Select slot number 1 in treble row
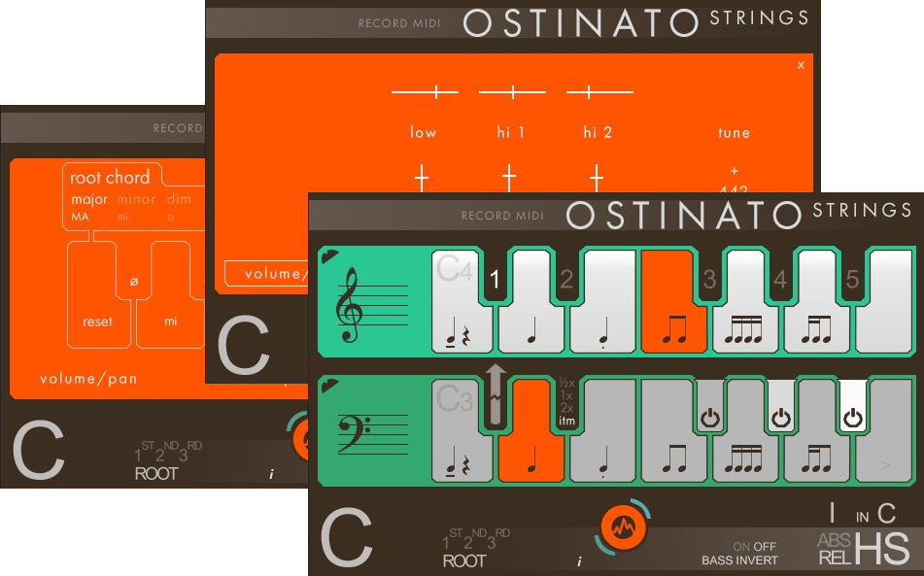Screen dimensions: 924x576 (495, 279)
